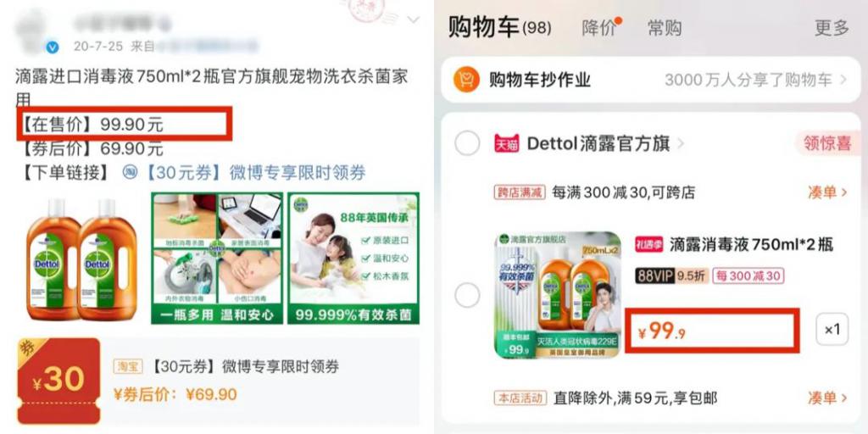Select the 滴露消毒液 product item checkbox

467,295
